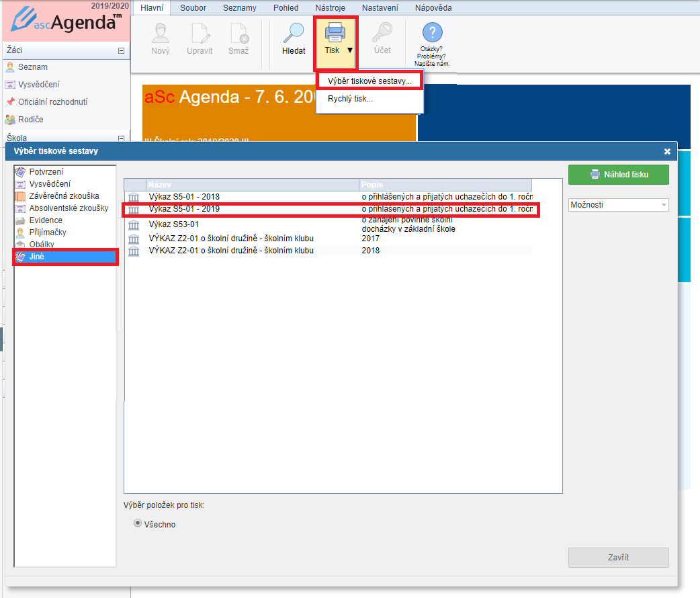The height and width of the screenshot is (598, 700).
Task: Click the Absolventské zkoušky category icon
Action: click(20, 208)
